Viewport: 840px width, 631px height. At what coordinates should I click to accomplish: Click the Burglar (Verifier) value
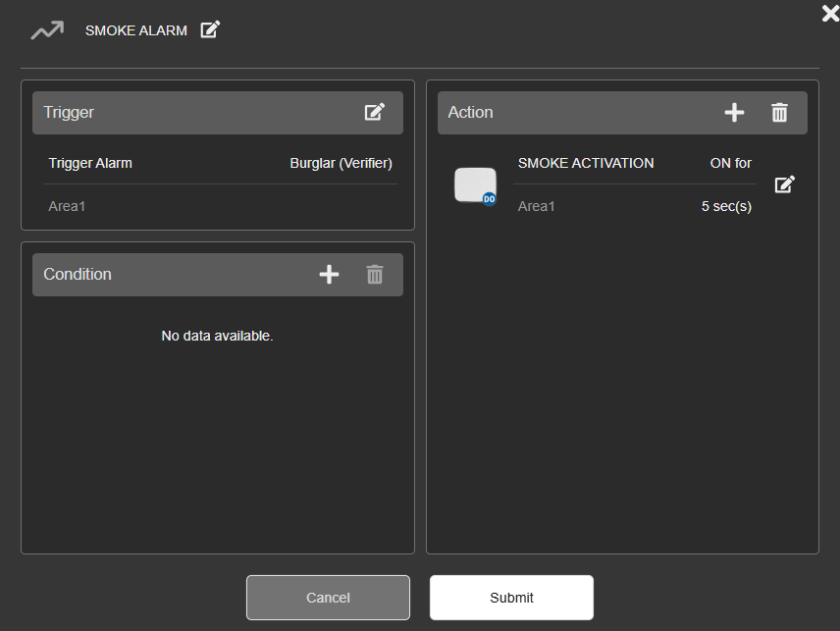(341, 163)
